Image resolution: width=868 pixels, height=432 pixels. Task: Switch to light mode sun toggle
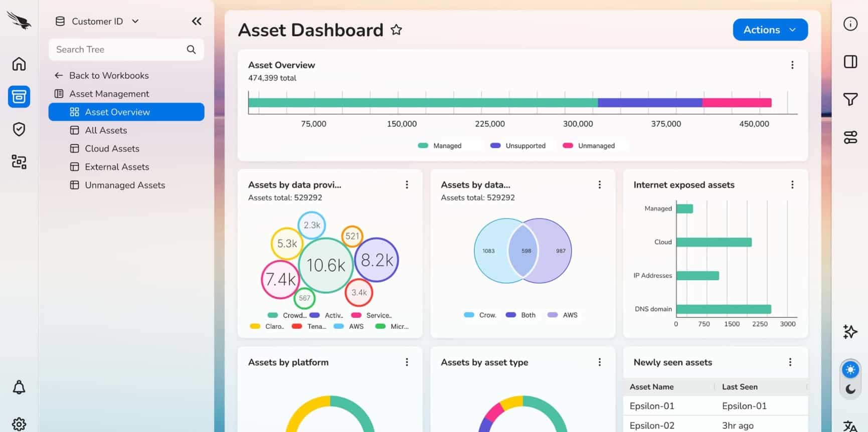(850, 370)
